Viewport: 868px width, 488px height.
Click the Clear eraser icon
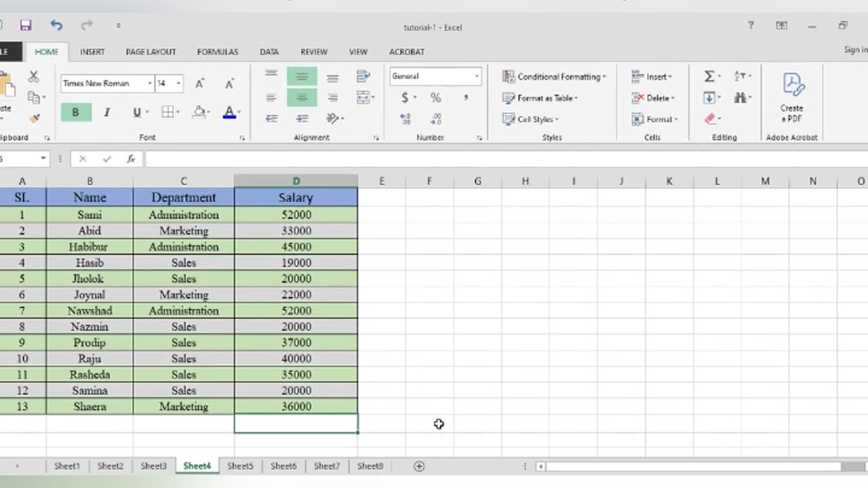[710, 119]
